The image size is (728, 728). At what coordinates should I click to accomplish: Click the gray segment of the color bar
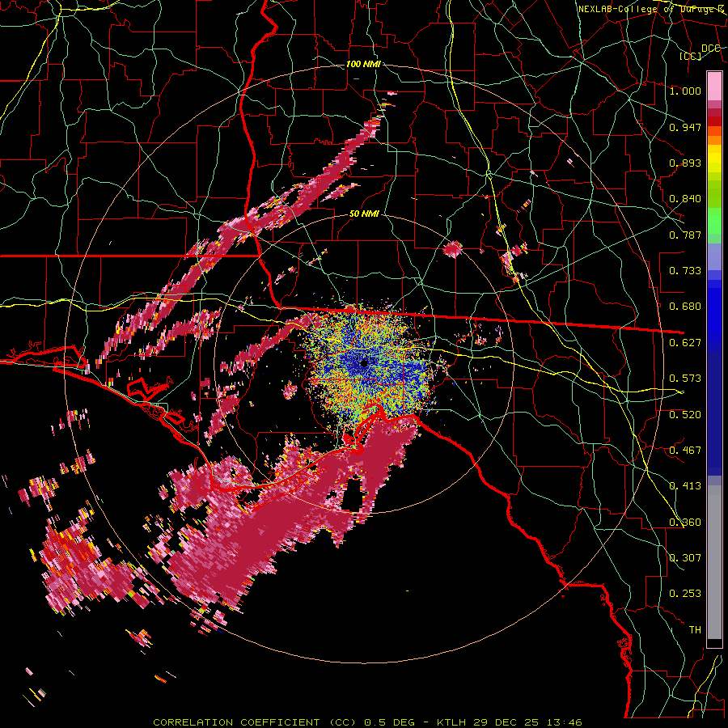pos(714,562)
